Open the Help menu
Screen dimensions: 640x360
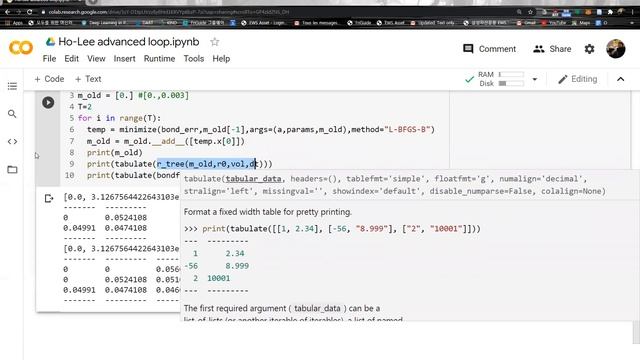point(221,59)
